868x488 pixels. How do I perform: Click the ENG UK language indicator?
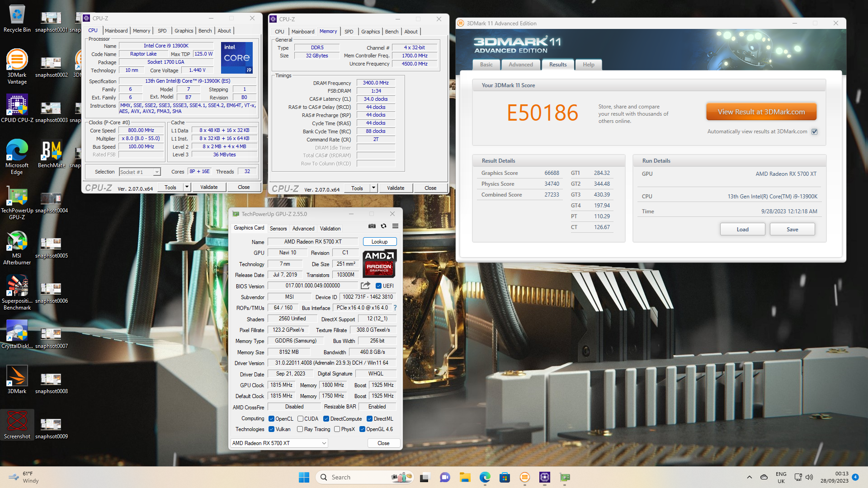point(781,477)
